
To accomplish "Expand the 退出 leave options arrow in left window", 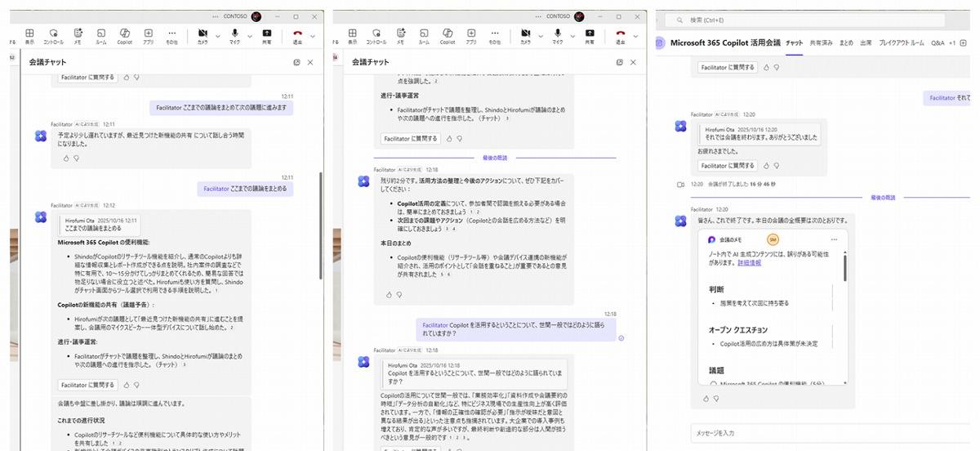I will 313,36.
